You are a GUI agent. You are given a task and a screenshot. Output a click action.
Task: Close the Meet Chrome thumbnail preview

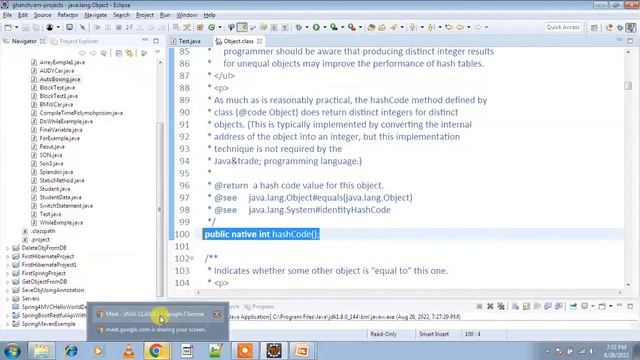[x=217, y=314]
